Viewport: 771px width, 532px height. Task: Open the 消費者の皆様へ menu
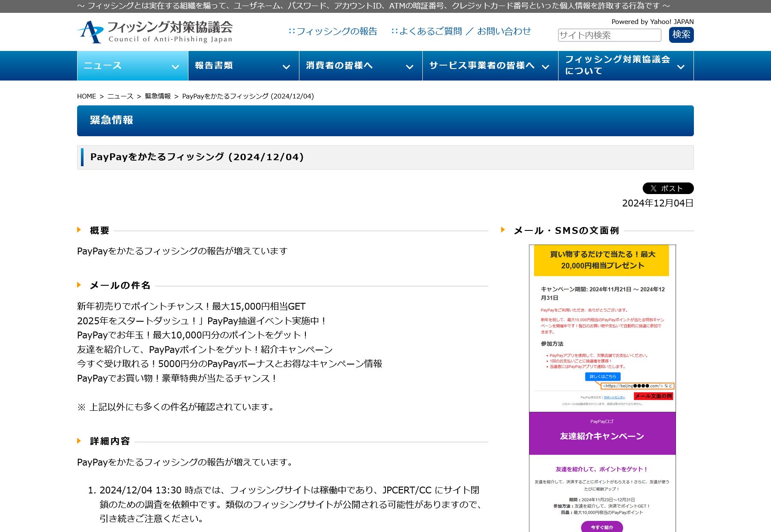click(x=361, y=66)
